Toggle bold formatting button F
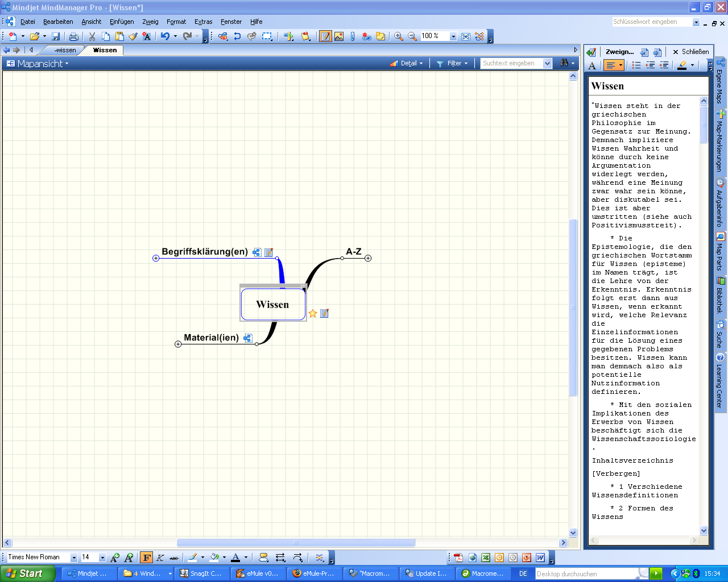Image resolution: width=728 pixels, height=582 pixels. 147,558
